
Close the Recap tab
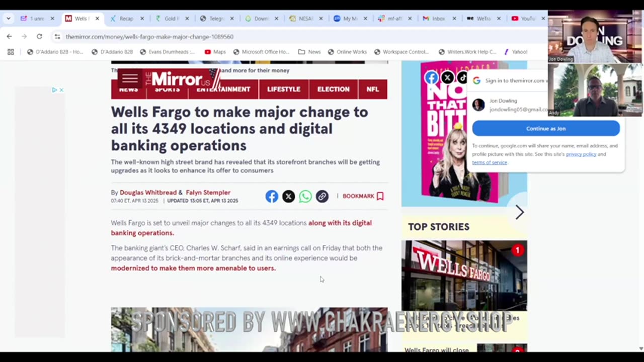pyautogui.click(x=142, y=19)
